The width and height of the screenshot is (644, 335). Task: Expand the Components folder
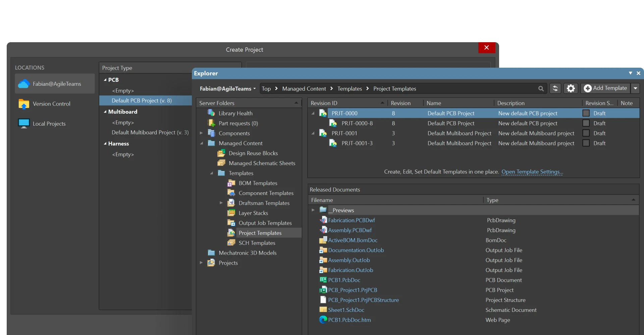coord(201,133)
